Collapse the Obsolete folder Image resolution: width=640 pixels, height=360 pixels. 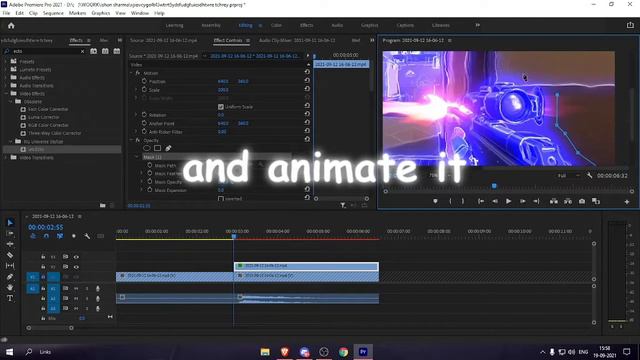11,101
